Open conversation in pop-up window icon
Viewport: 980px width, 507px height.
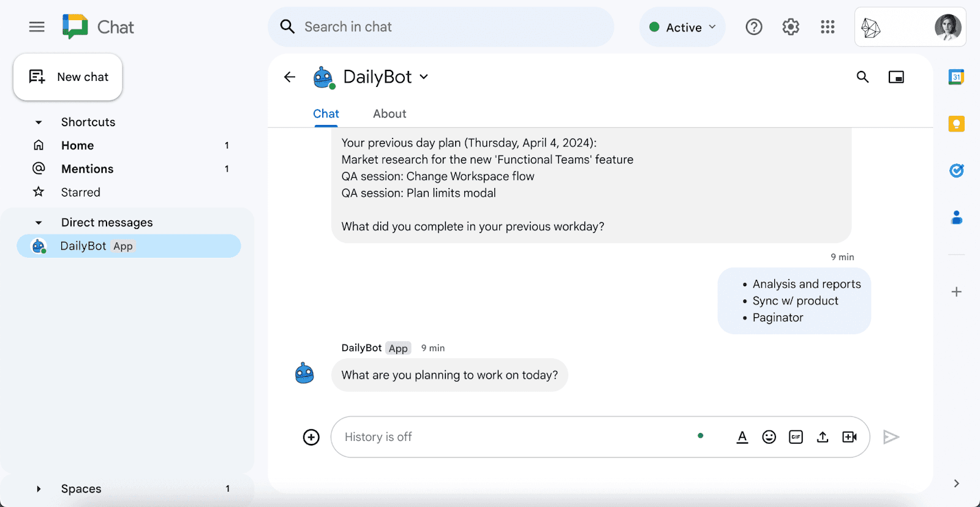[896, 77]
